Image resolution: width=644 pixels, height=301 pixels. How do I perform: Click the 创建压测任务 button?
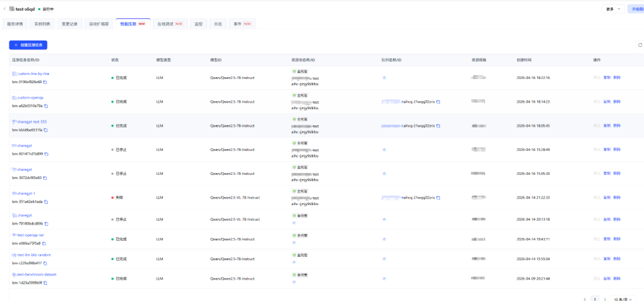(28, 45)
